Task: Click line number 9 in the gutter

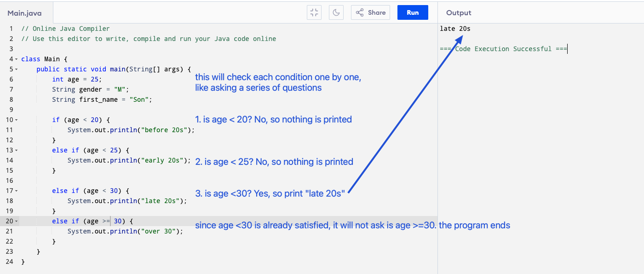Action: point(11,110)
